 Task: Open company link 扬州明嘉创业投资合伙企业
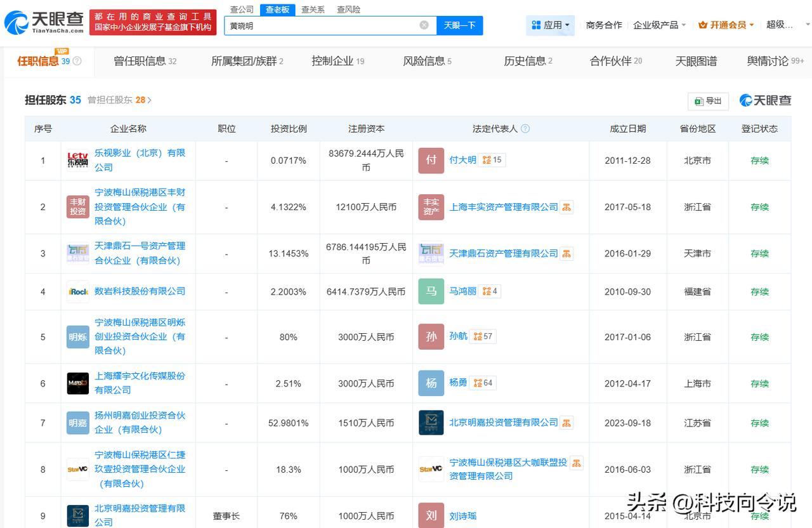(140, 422)
